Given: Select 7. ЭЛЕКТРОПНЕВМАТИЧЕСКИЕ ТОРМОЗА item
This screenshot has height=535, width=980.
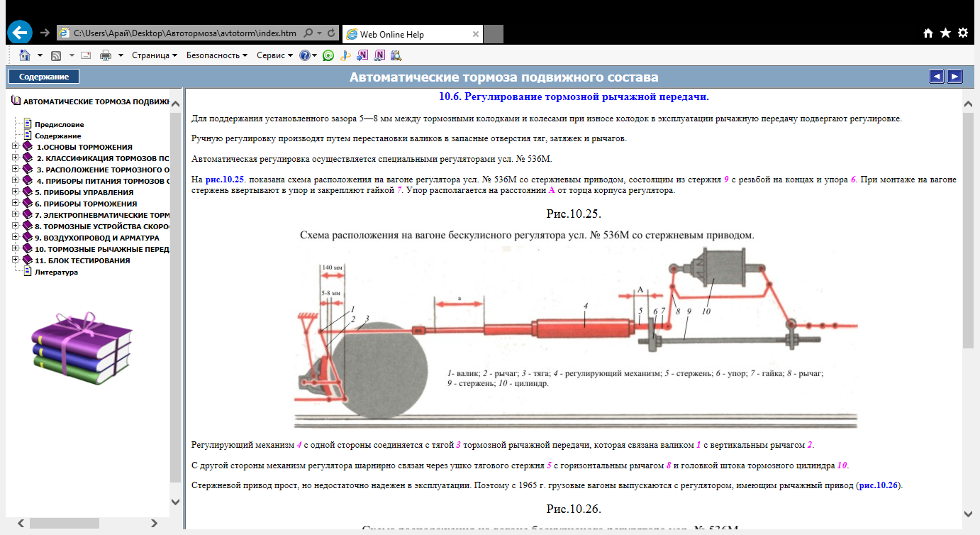Looking at the screenshot, I should tap(102, 215).
